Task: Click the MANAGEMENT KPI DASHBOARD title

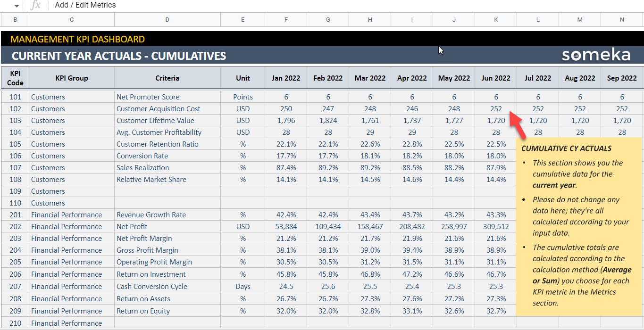Action: pyautogui.click(x=77, y=39)
